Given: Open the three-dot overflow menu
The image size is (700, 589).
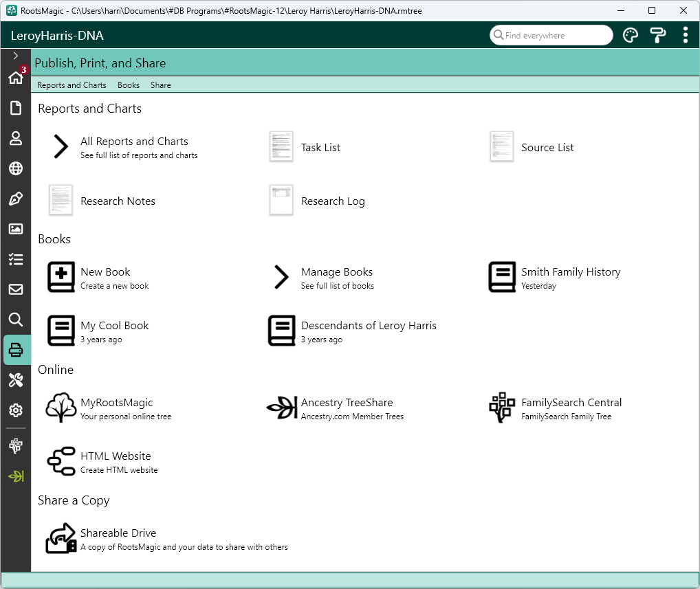Looking at the screenshot, I should click(x=686, y=35).
